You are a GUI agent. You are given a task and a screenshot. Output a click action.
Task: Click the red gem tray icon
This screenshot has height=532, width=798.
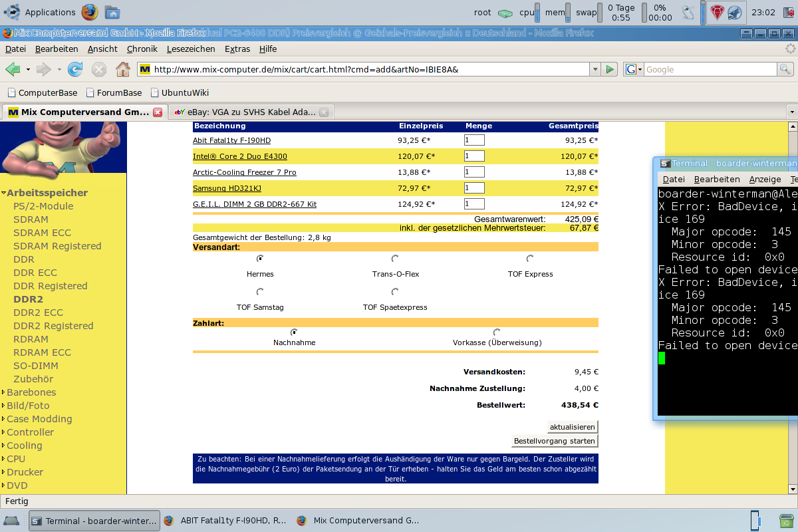point(718,12)
